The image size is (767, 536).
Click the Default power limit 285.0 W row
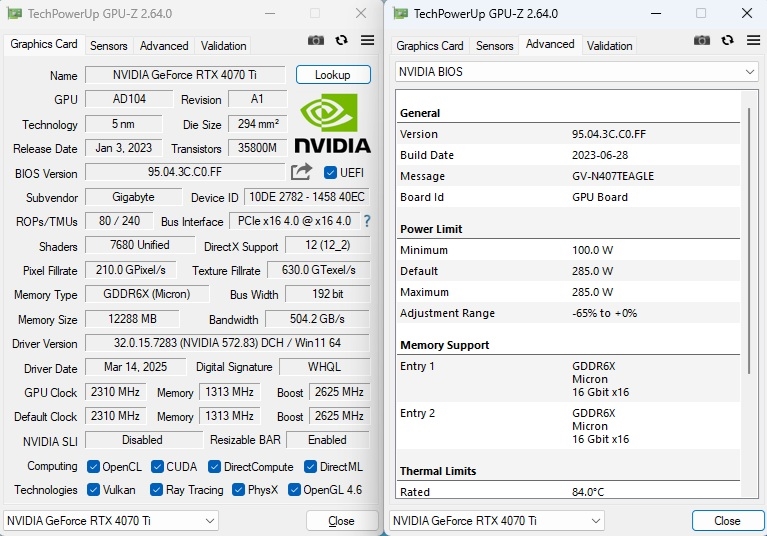click(x=568, y=271)
